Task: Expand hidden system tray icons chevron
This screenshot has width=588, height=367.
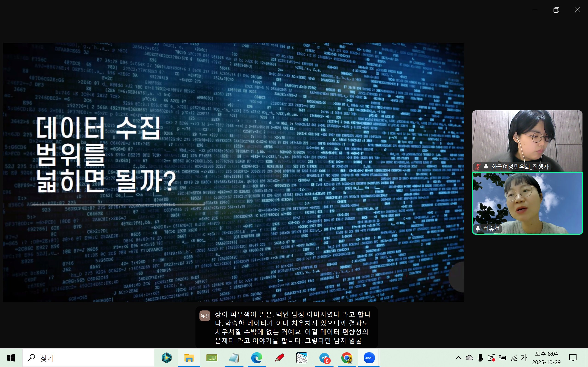Action: click(458, 358)
